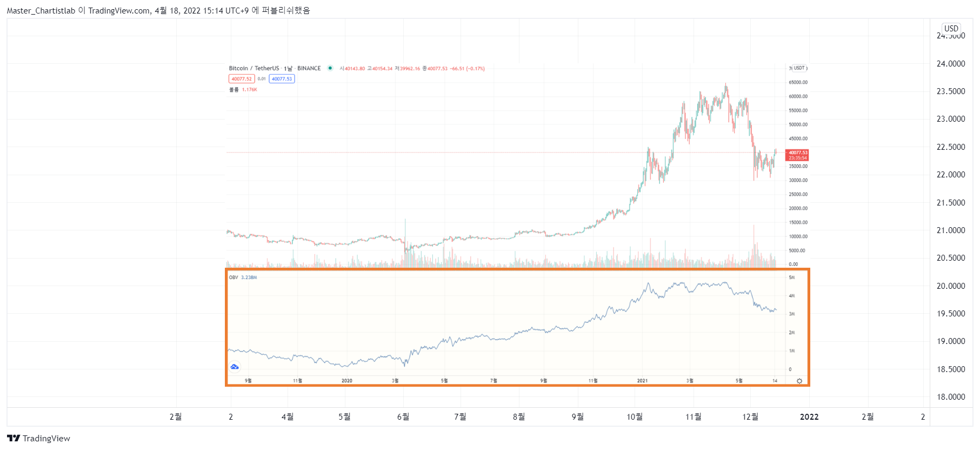The width and height of the screenshot is (980, 450).
Task: Click the red sell price 40077.52 button
Action: (x=242, y=79)
